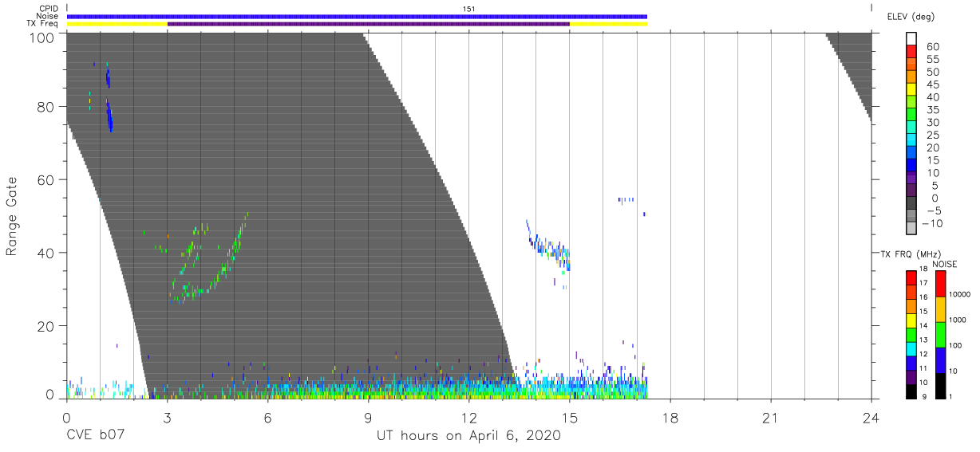Click the y-axis tick label "20"
This screenshot has height=452, width=980.
click(x=47, y=326)
